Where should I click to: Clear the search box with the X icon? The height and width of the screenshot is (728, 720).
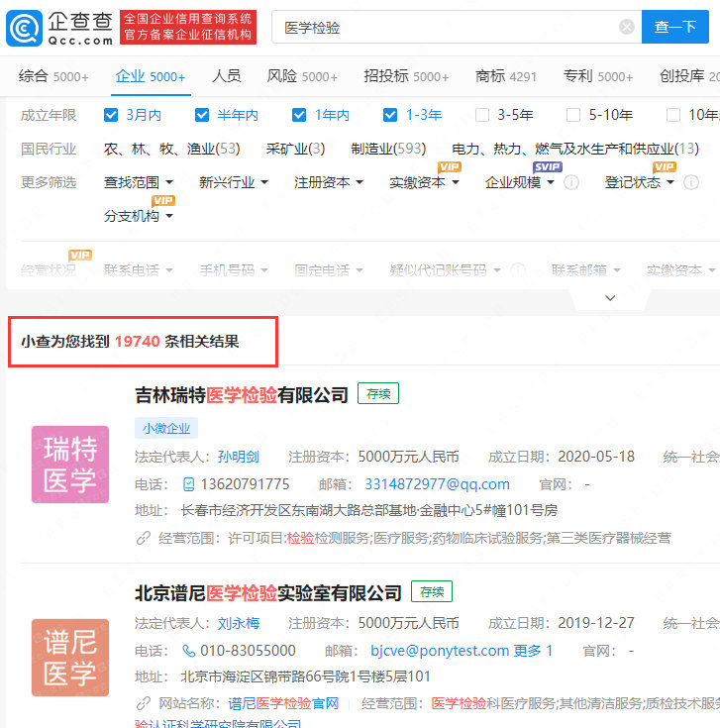[x=627, y=27]
